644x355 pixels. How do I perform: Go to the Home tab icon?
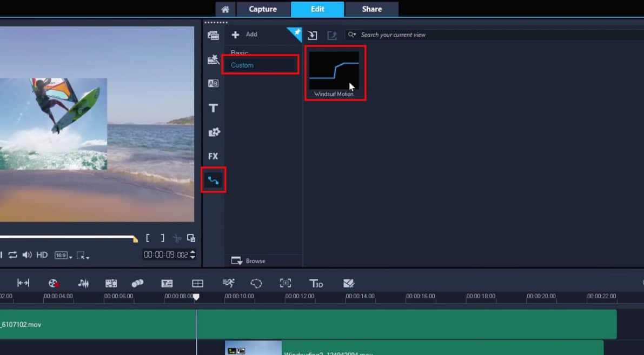point(225,9)
